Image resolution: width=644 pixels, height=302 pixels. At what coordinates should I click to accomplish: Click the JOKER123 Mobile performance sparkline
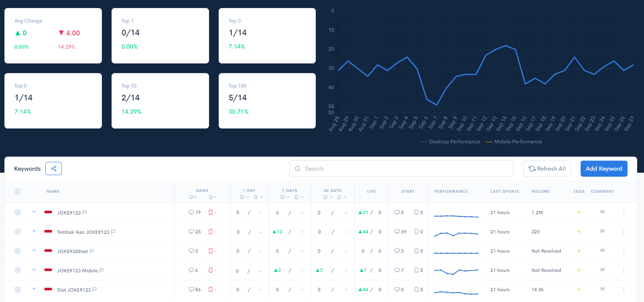(456, 271)
